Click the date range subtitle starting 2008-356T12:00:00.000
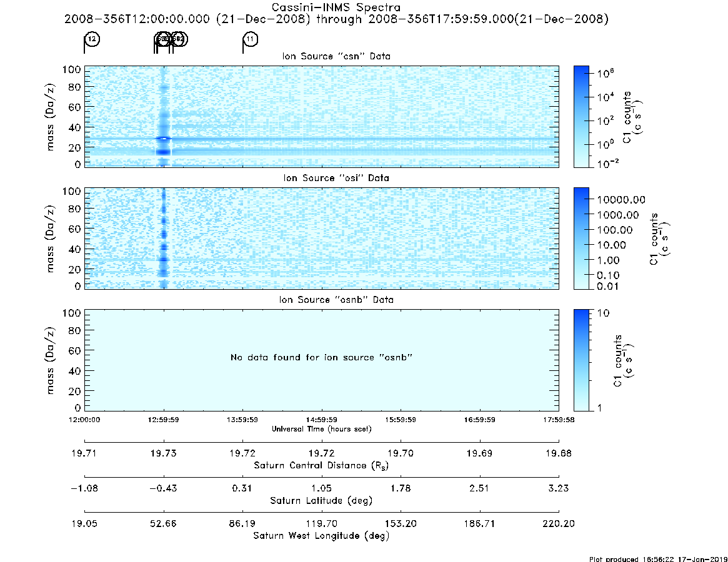 [x=336, y=19]
